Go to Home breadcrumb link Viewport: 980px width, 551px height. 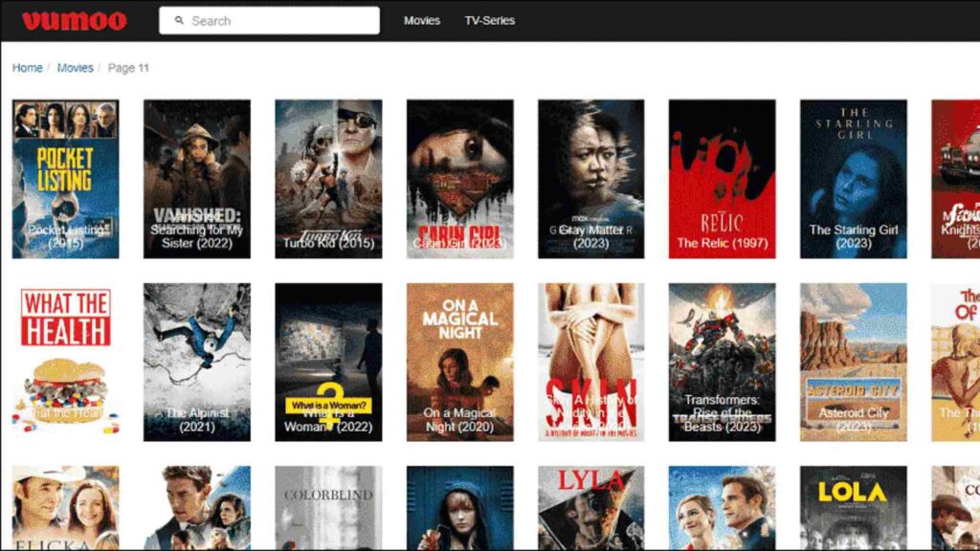[27, 68]
